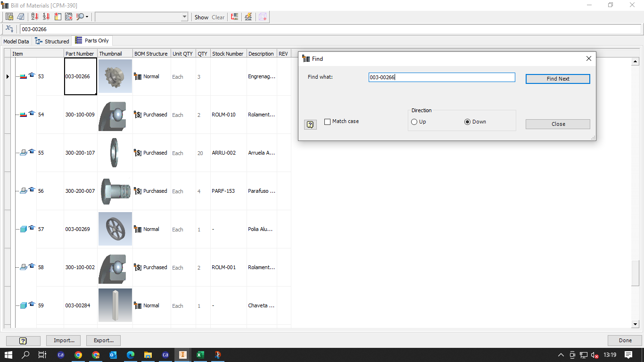Screen dimensions: 644x362
Task: Switch to the Structured tab
Action: 52,41
